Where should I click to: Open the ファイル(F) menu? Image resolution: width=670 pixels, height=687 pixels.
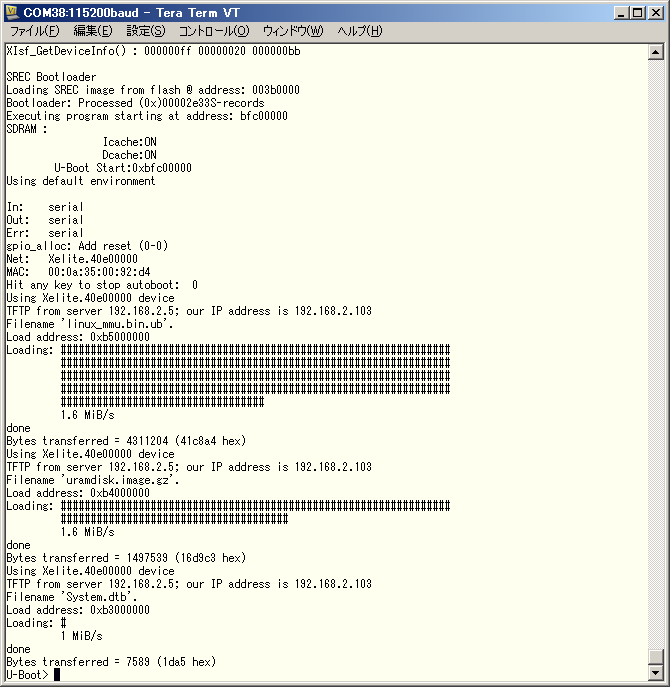coord(34,31)
